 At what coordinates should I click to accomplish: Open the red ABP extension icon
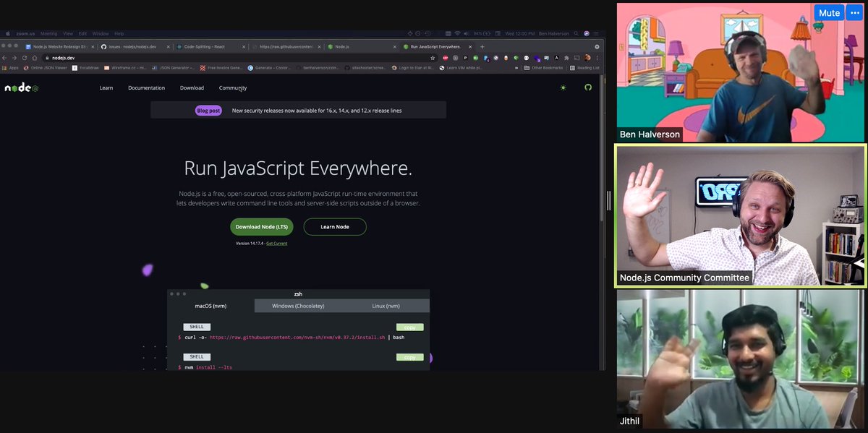pos(445,58)
